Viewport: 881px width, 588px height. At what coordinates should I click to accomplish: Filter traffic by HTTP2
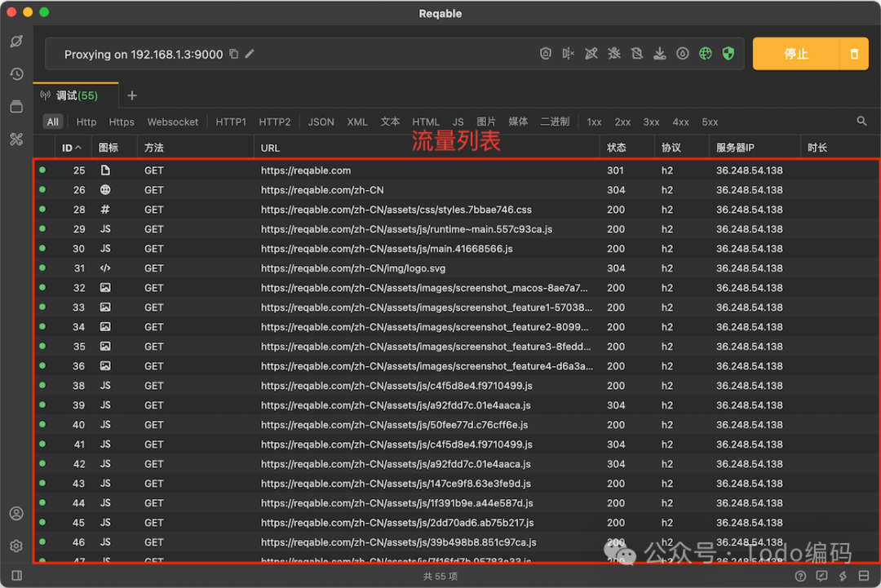pyautogui.click(x=275, y=122)
